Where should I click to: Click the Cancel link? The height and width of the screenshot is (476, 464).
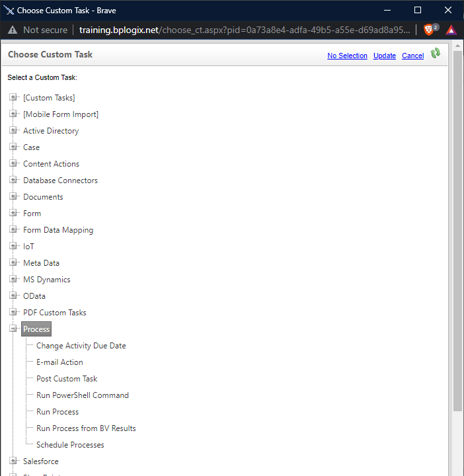click(x=412, y=56)
